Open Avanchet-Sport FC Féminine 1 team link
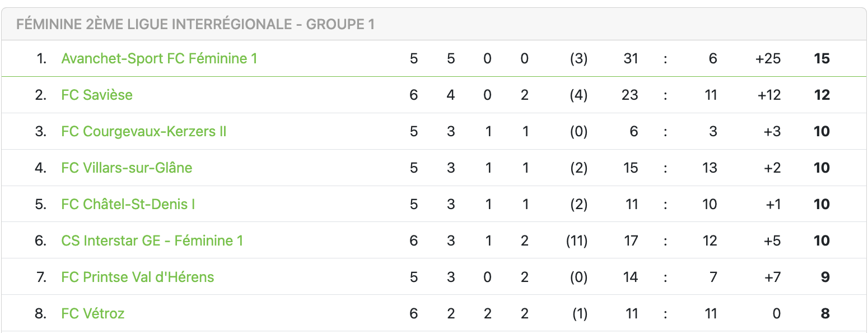 [159, 58]
